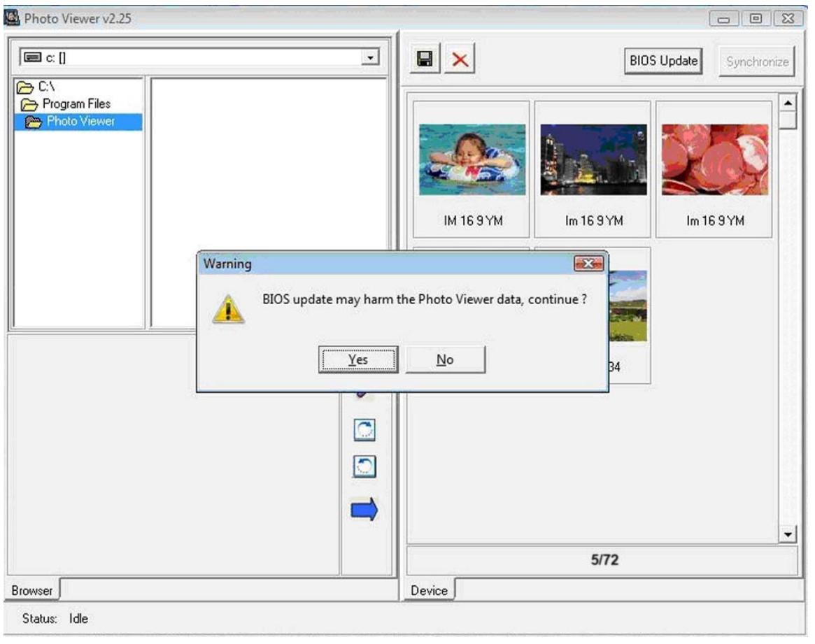Screen dimensions: 815x644
Task: Click the floppy disk save icon
Action: [424, 61]
